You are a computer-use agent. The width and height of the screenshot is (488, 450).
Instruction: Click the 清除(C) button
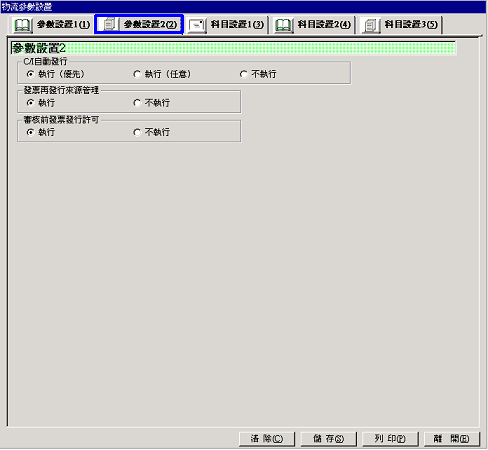[267, 439]
